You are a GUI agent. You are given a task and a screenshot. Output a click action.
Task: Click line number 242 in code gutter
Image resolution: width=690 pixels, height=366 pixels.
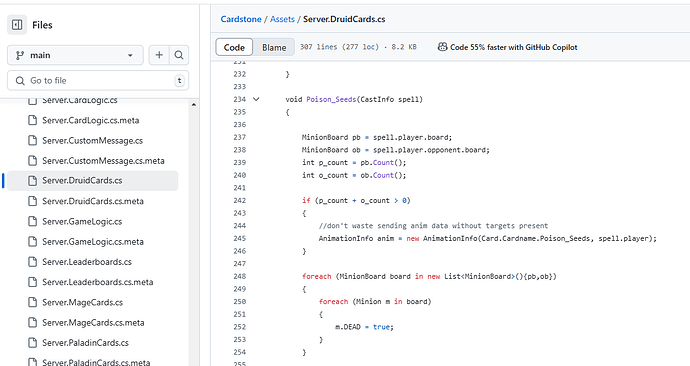(x=239, y=201)
